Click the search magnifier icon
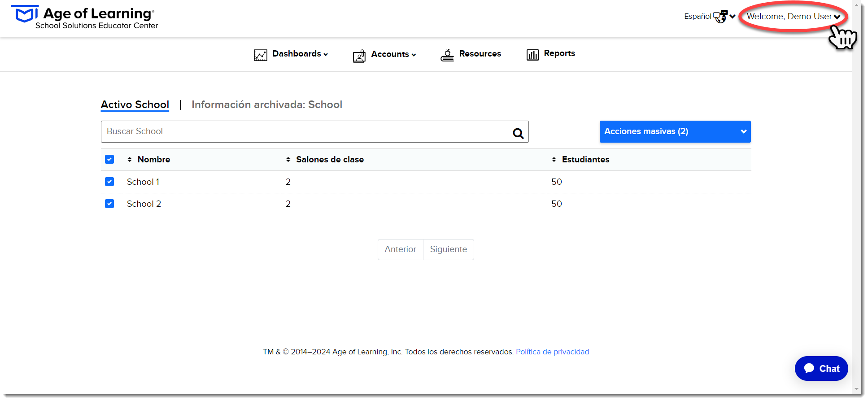 coord(518,133)
